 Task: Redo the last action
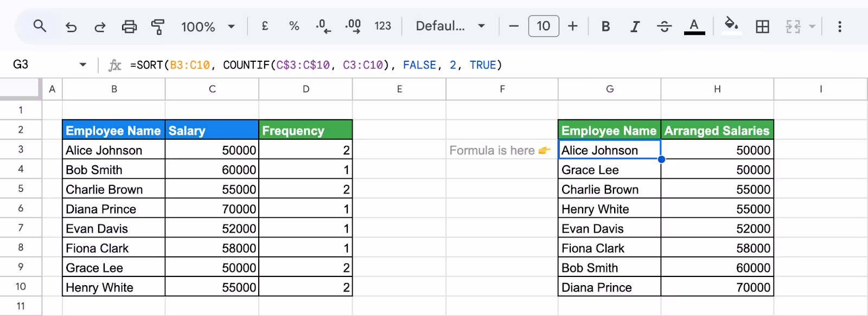point(100,27)
